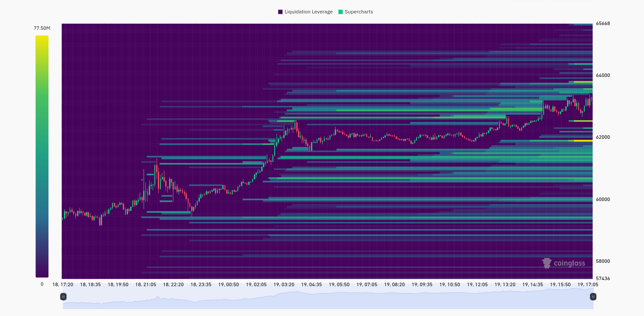
Task: Click the 18, 19:50 time axis label
Action: click(x=118, y=284)
